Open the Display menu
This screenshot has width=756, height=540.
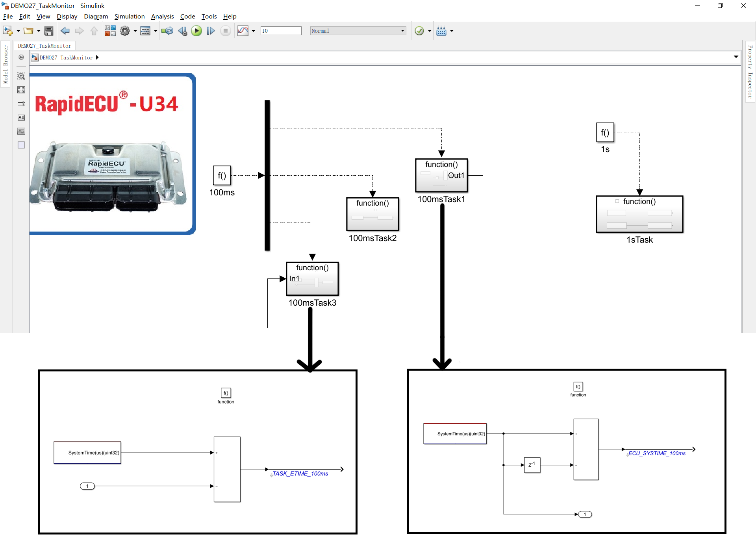tap(67, 16)
